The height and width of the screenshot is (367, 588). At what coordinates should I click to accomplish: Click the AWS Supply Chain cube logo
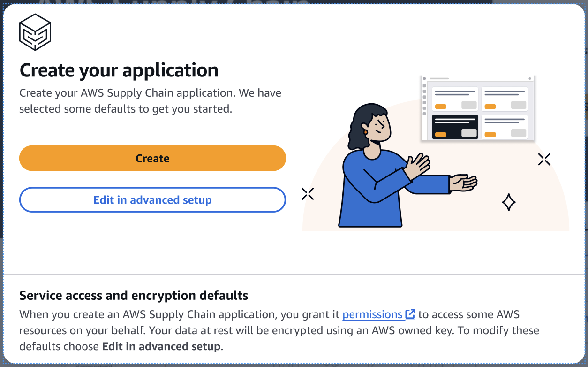click(35, 31)
